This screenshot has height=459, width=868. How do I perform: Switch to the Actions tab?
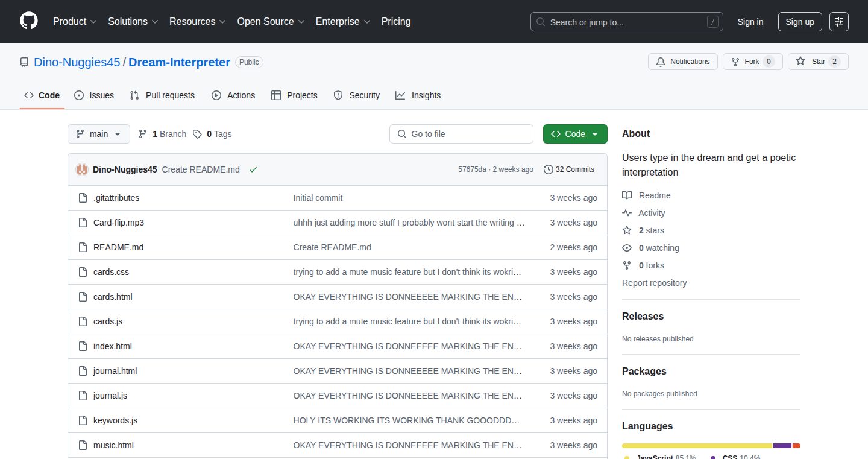click(x=233, y=95)
